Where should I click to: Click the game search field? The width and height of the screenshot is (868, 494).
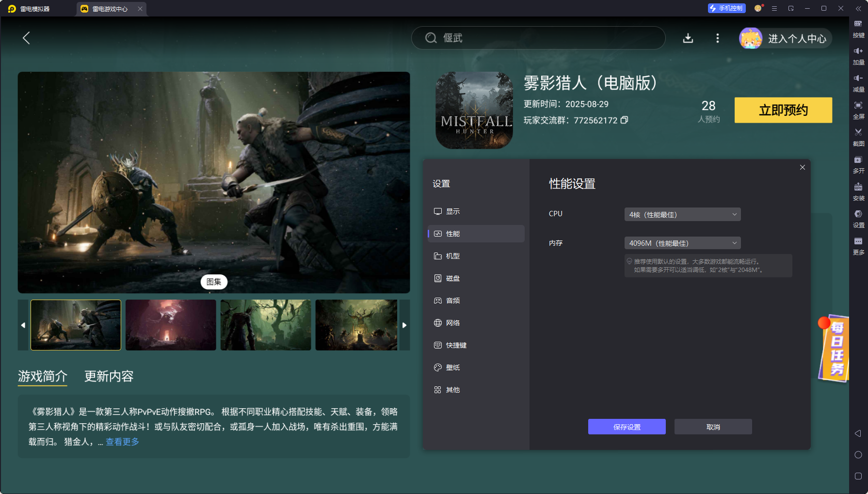pos(538,38)
